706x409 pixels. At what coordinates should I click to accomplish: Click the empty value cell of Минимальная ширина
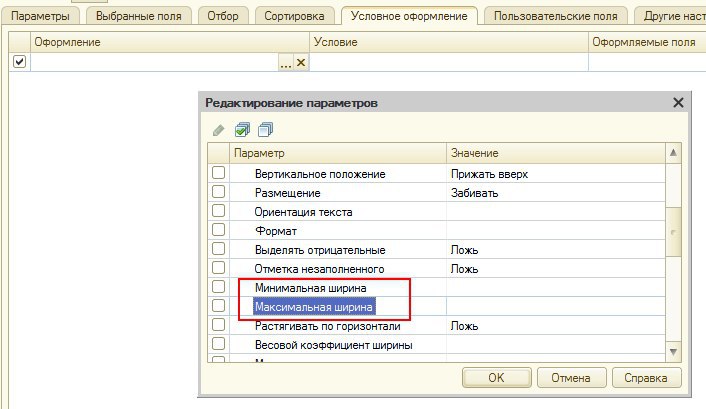(x=556, y=288)
